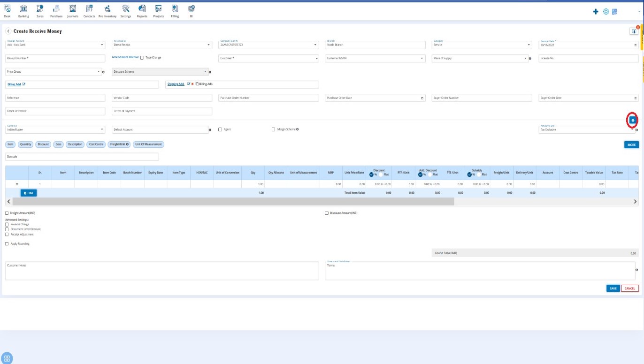Add a row with the LINE button

click(29, 193)
